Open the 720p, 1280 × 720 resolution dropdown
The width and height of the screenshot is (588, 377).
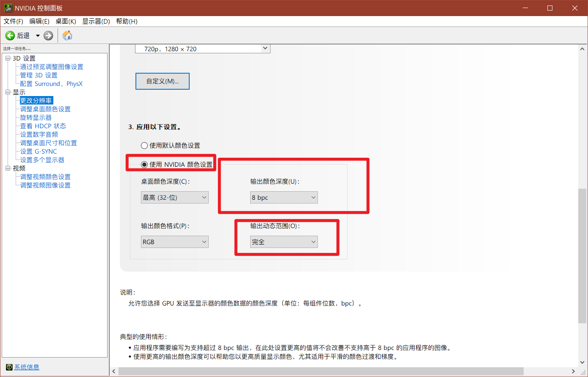202,49
